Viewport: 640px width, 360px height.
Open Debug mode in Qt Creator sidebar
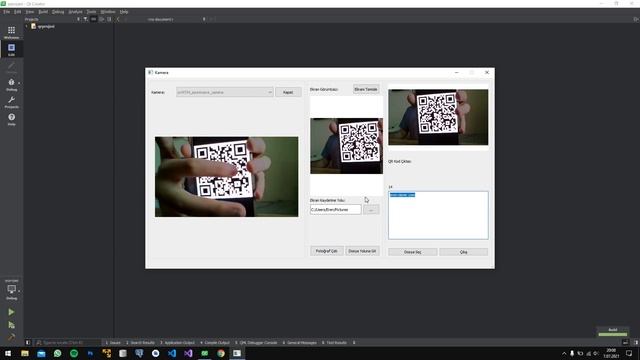point(11,84)
